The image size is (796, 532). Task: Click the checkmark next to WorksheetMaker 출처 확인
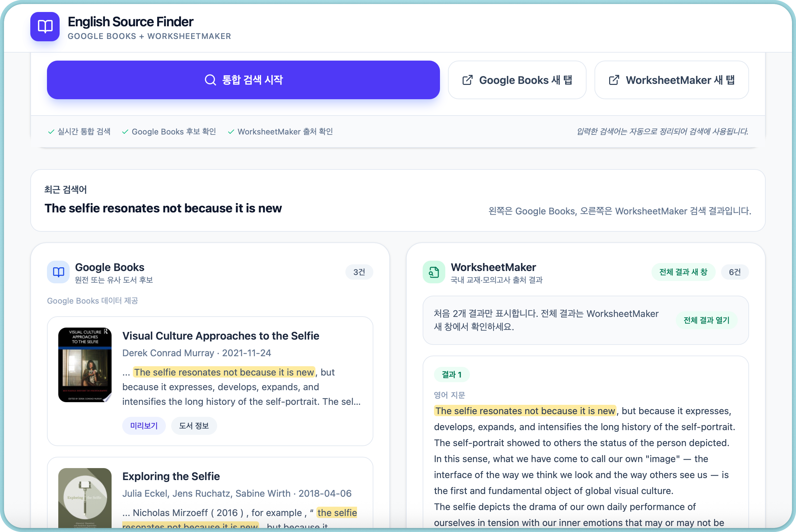(x=231, y=132)
